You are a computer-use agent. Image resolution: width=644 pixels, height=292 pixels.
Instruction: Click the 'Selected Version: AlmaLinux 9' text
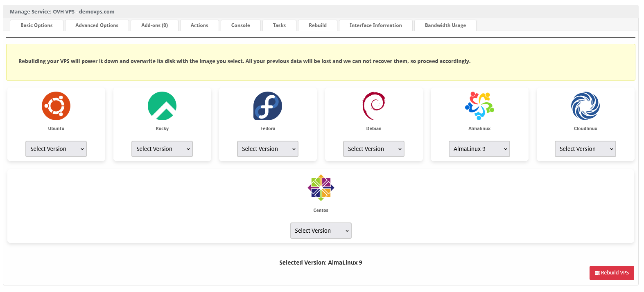[321, 263]
